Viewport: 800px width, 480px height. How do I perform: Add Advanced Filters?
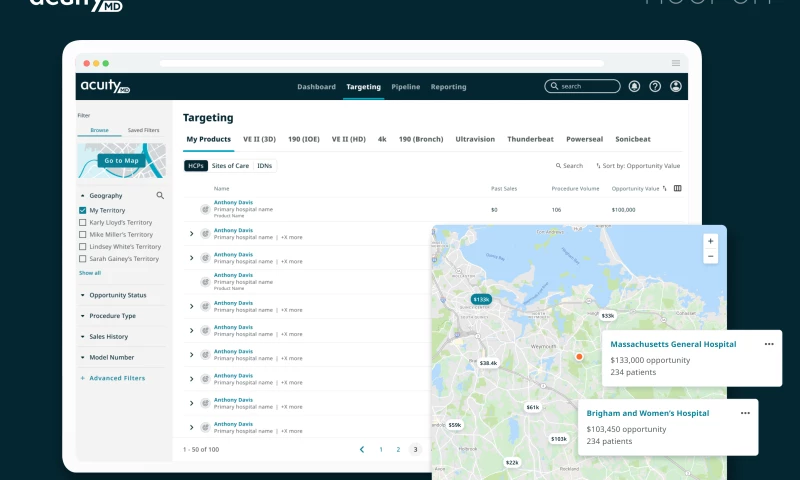(x=113, y=378)
